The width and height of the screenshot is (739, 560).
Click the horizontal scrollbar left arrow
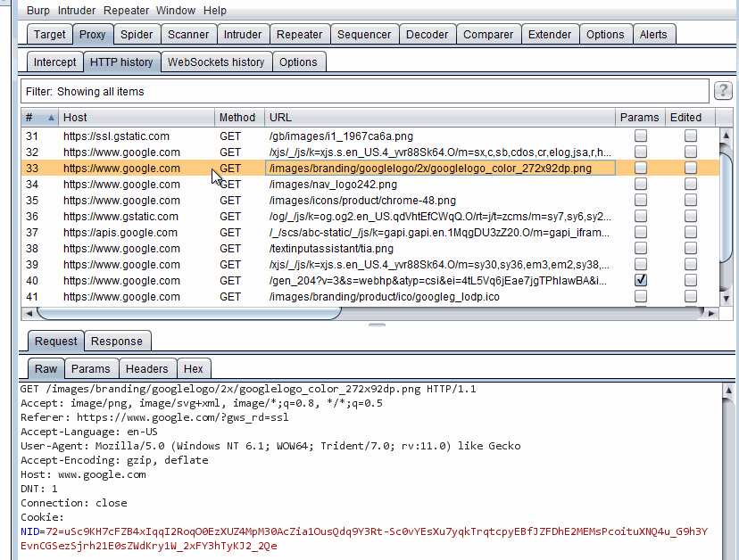coord(29,313)
